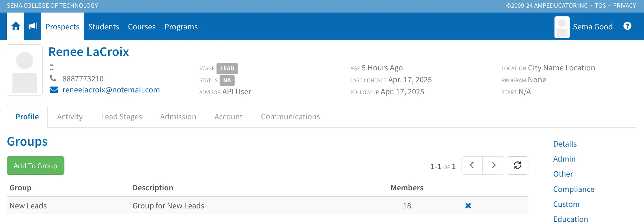
Task: Click the envelope email icon
Action: [54, 90]
